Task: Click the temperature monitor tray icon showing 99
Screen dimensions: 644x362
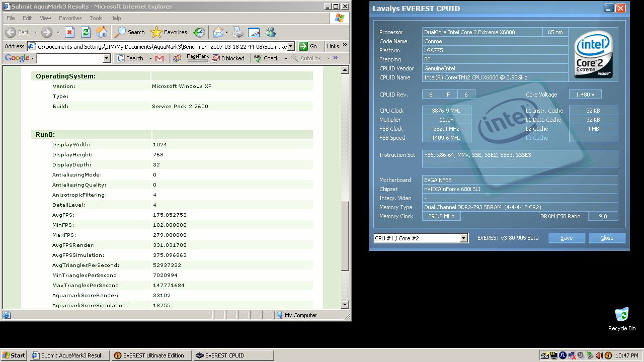Action: [553, 355]
